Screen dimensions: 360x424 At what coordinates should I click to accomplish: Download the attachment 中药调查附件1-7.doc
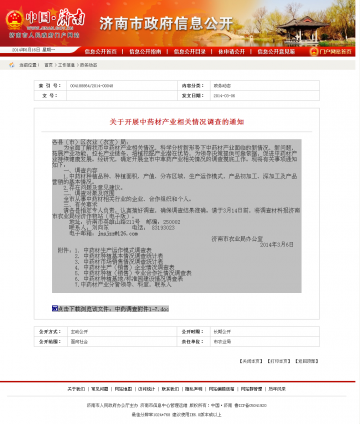113,309
